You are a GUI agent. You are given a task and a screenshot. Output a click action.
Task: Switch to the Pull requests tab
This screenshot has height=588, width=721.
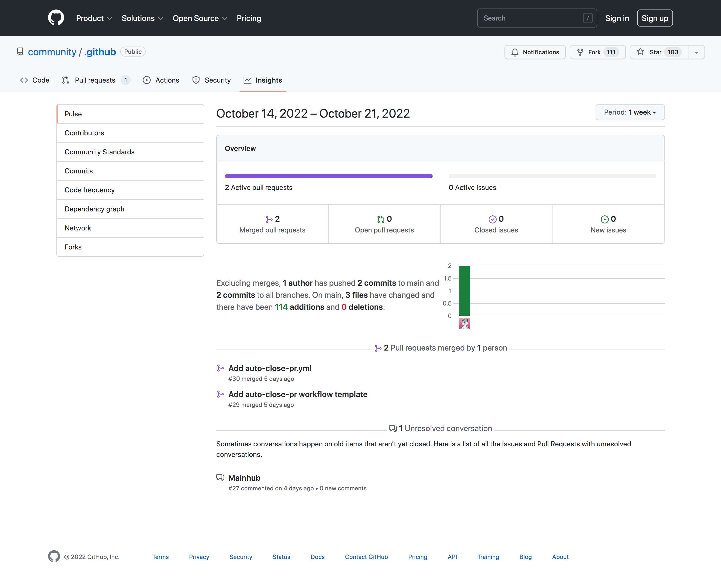point(96,80)
